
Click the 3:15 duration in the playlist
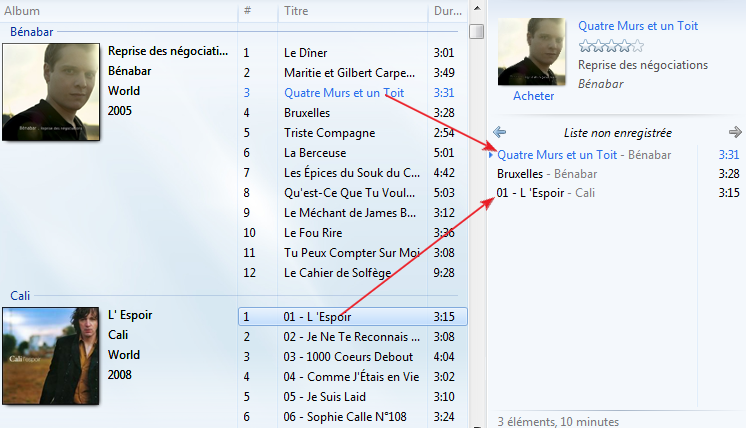[729, 193]
